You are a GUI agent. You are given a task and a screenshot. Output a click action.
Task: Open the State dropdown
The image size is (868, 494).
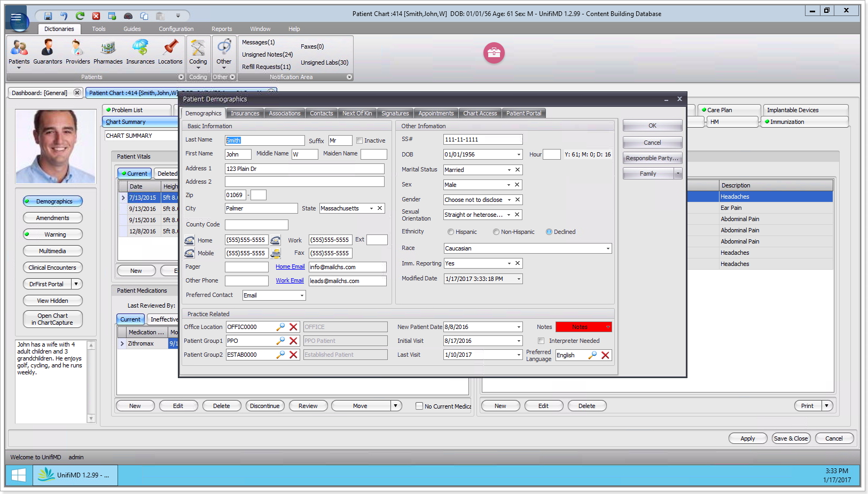(371, 208)
